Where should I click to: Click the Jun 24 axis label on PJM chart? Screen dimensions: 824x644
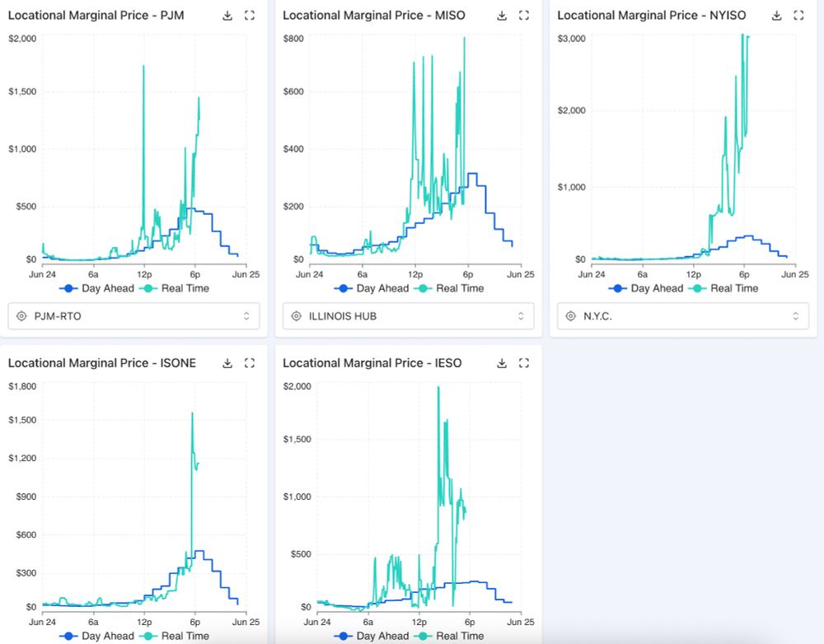tap(43, 273)
